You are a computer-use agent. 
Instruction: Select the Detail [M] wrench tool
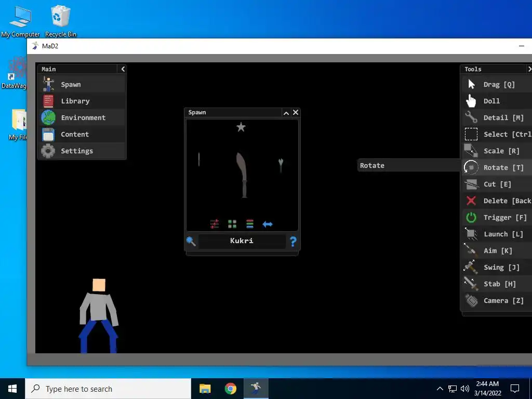tap(497, 117)
